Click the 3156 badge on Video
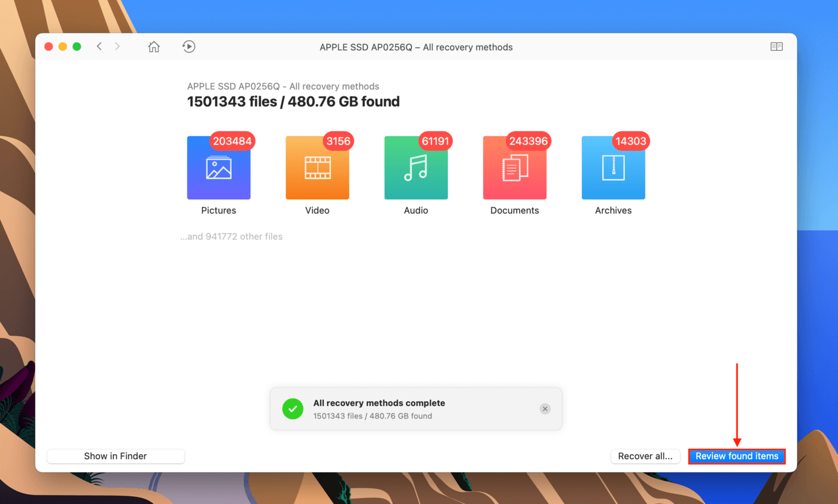838x504 pixels. pyautogui.click(x=338, y=141)
